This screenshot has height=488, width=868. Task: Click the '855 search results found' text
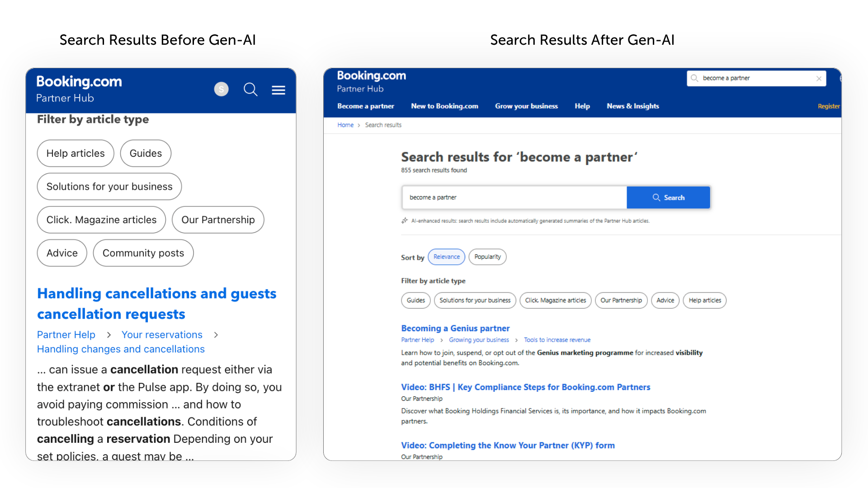[434, 170]
